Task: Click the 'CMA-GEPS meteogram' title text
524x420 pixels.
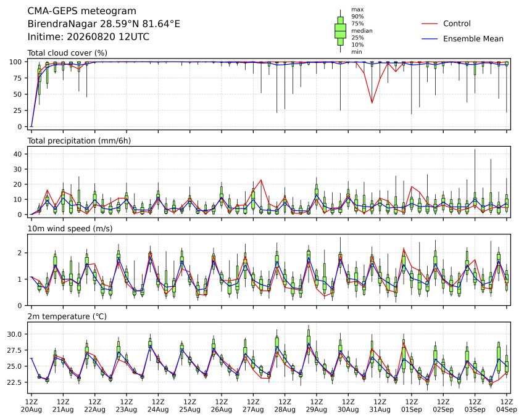Action: click(x=81, y=11)
